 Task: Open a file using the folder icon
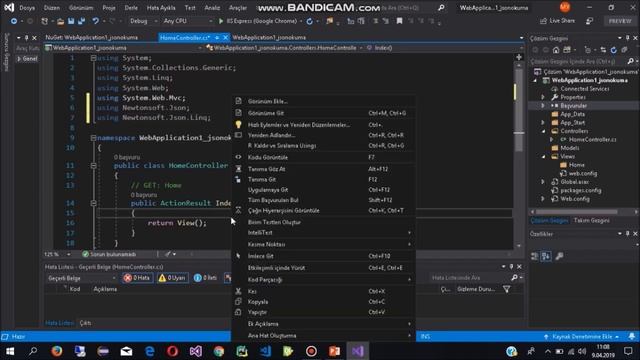(60, 21)
